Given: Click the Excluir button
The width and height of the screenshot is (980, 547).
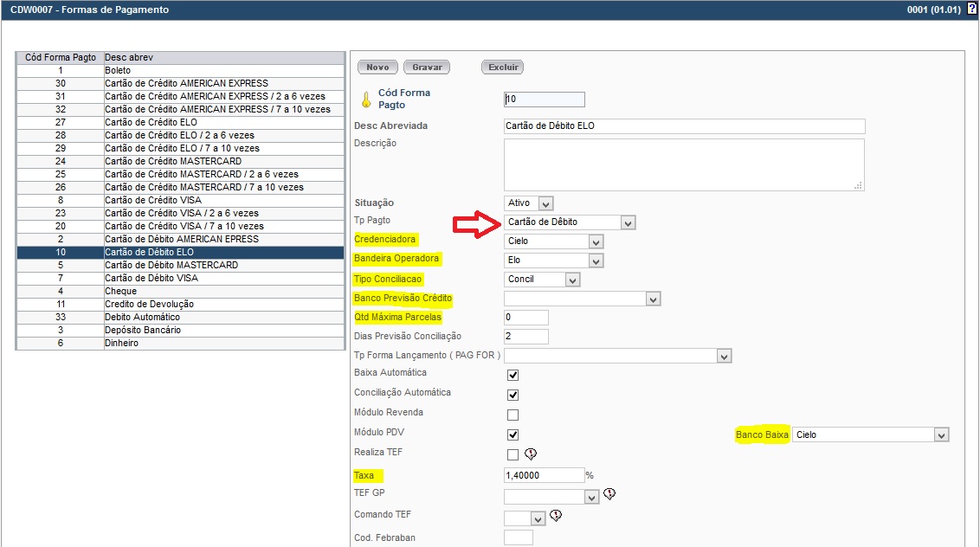Looking at the screenshot, I should pos(503,68).
